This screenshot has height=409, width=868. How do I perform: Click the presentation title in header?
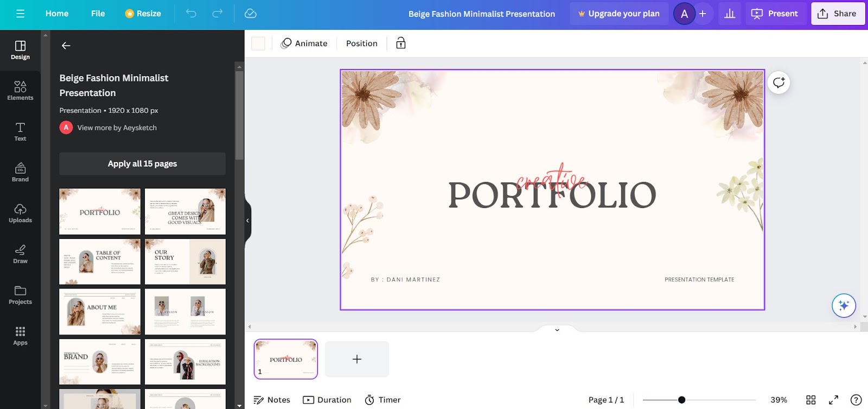tap(482, 14)
